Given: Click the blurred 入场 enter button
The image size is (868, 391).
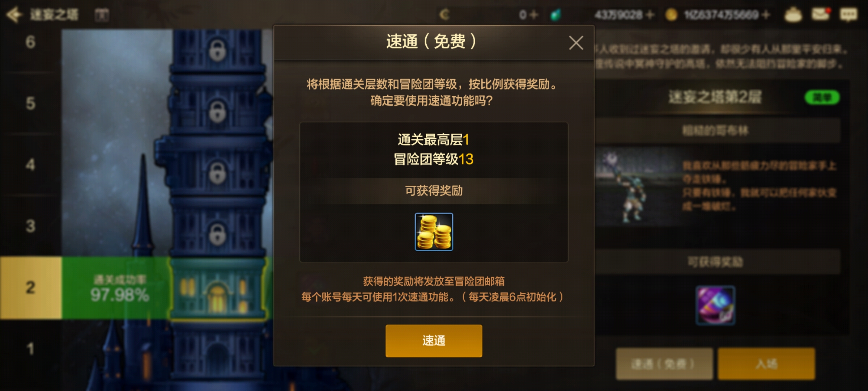Looking at the screenshot, I should (x=766, y=363).
